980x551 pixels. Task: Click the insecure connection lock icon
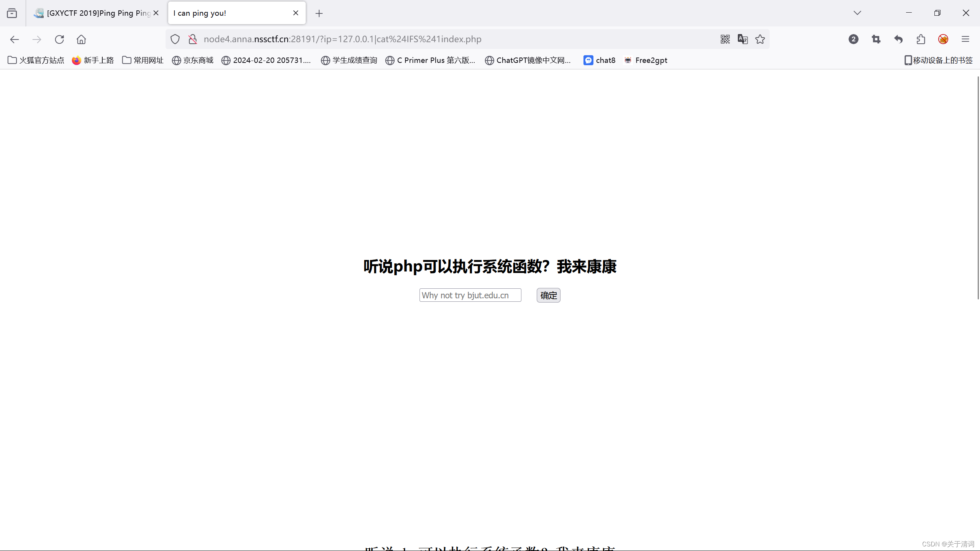(x=193, y=39)
